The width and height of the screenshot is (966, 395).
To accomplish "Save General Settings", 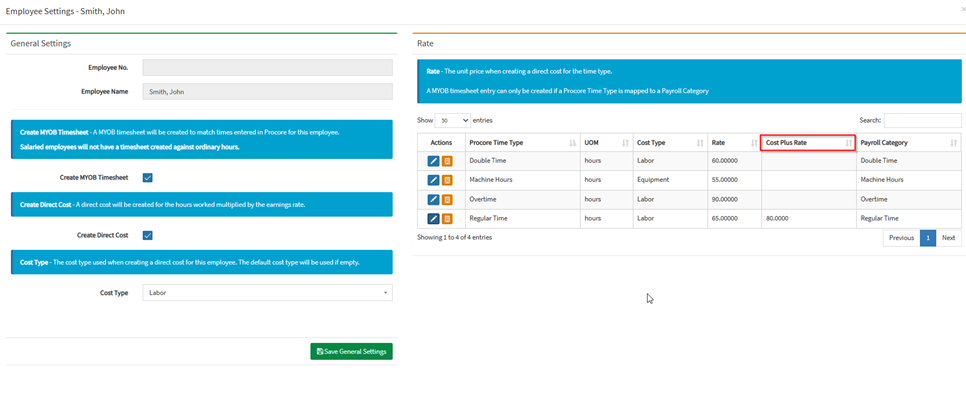I will point(351,351).
